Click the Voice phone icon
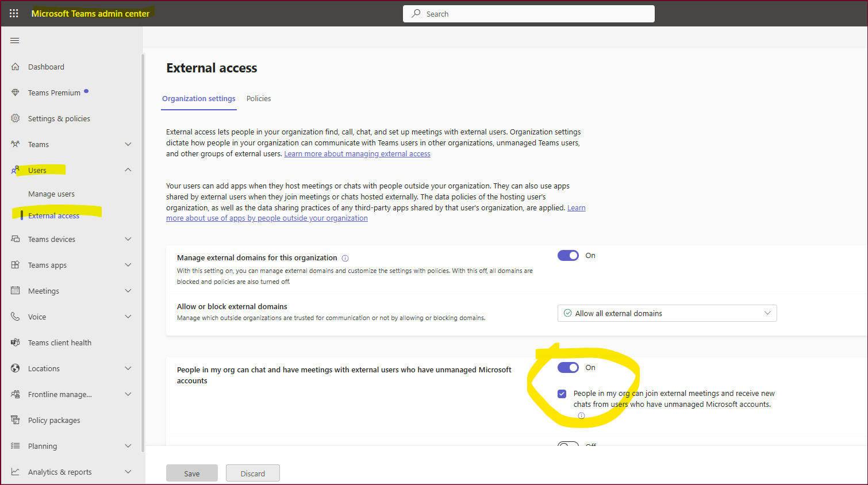Screen dimensions: 868x485 pyautogui.click(x=16, y=317)
